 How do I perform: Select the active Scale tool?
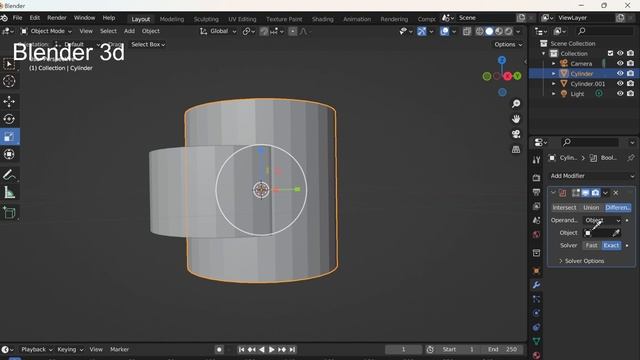9,137
